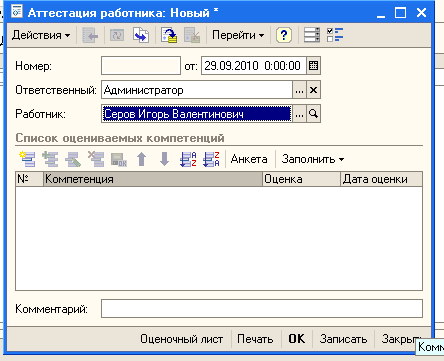
Task: Click the find-in-list toolbar icon with left arrow
Action: (x=90, y=35)
